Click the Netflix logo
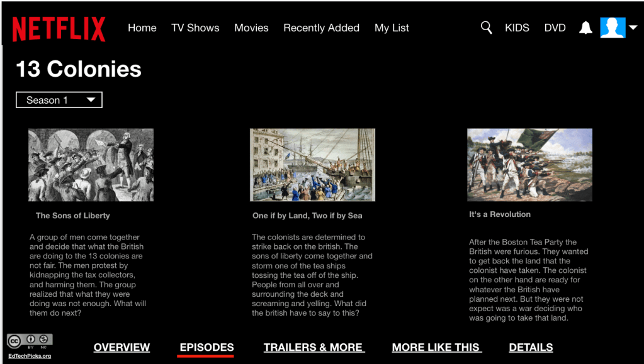 tap(59, 29)
